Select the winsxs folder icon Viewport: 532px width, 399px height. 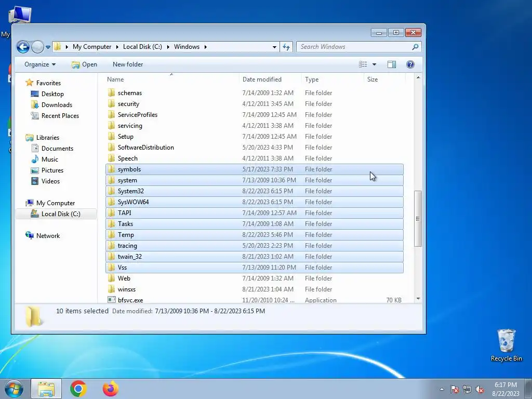coord(111,289)
